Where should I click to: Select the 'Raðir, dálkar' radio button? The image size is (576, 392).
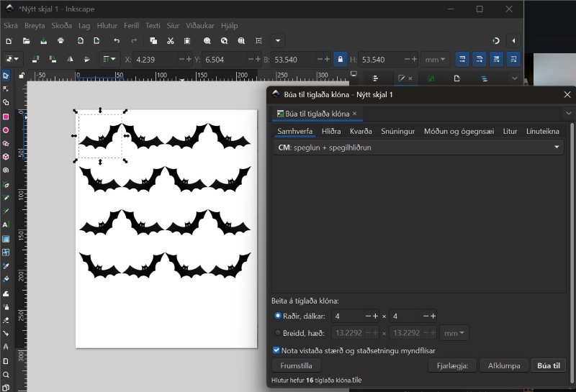coord(278,316)
